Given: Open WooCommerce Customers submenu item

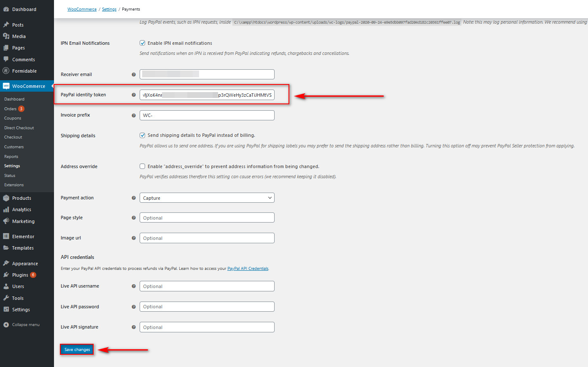Looking at the screenshot, I should 14,147.
